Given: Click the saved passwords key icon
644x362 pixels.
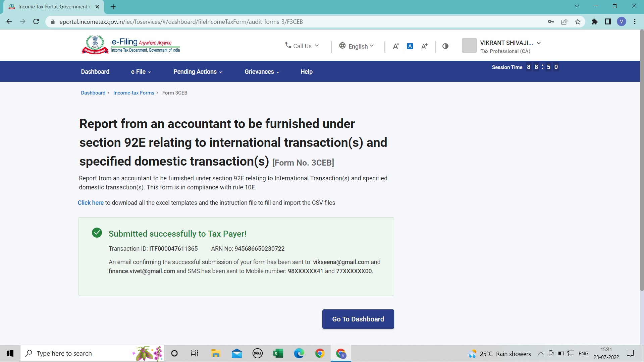Looking at the screenshot, I should pos(550,21).
